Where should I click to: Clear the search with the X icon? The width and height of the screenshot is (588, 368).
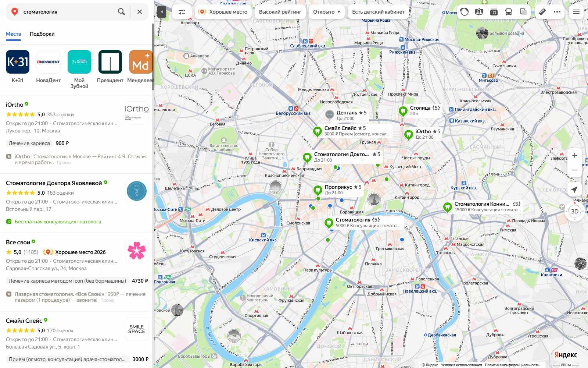pos(140,12)
